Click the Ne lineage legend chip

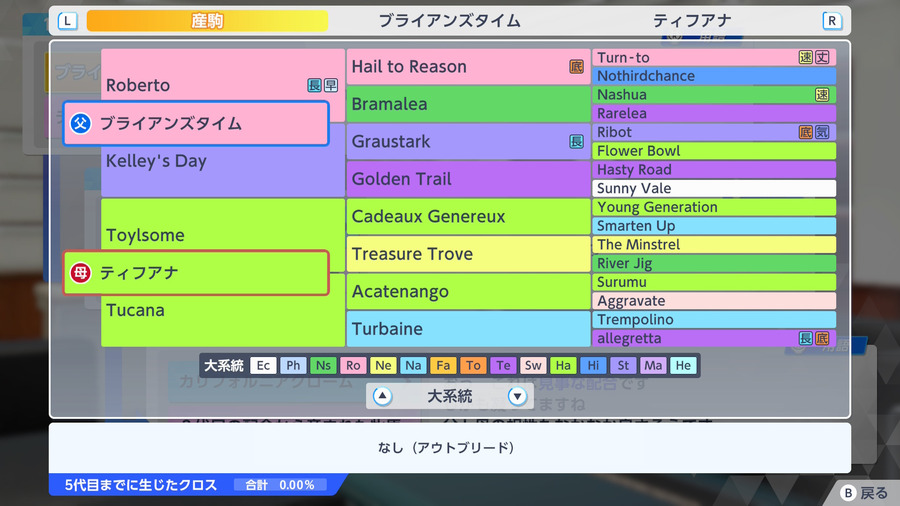coord(383,365)
